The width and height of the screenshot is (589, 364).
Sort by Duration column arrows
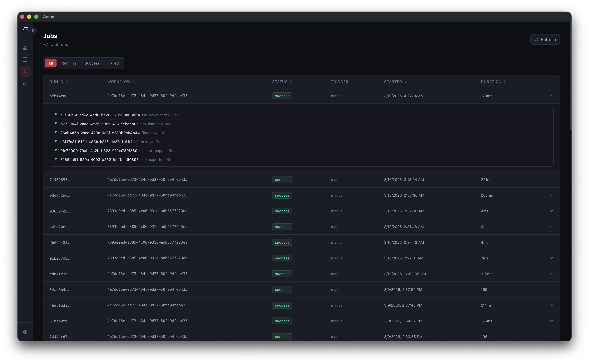pos(505,82)
